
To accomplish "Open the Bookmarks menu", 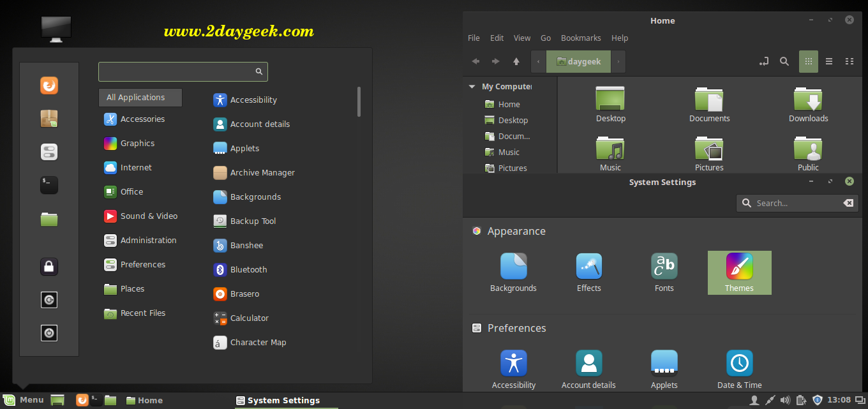I will pos(580,38).
